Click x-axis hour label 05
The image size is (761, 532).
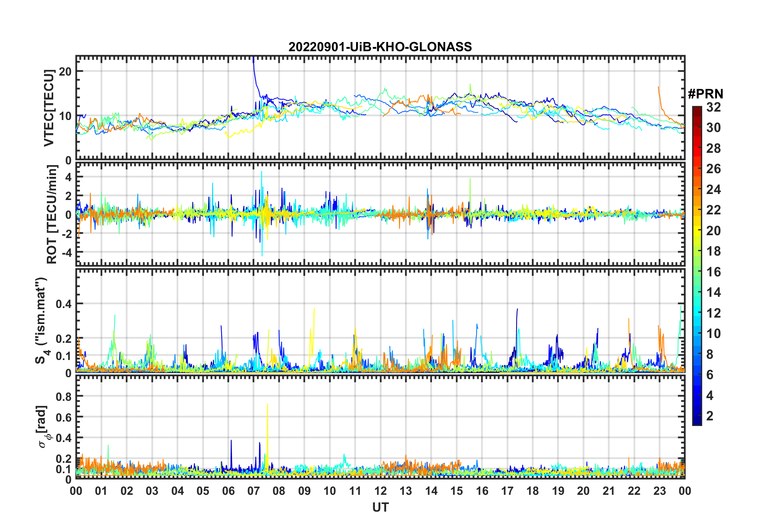(203, 491)
